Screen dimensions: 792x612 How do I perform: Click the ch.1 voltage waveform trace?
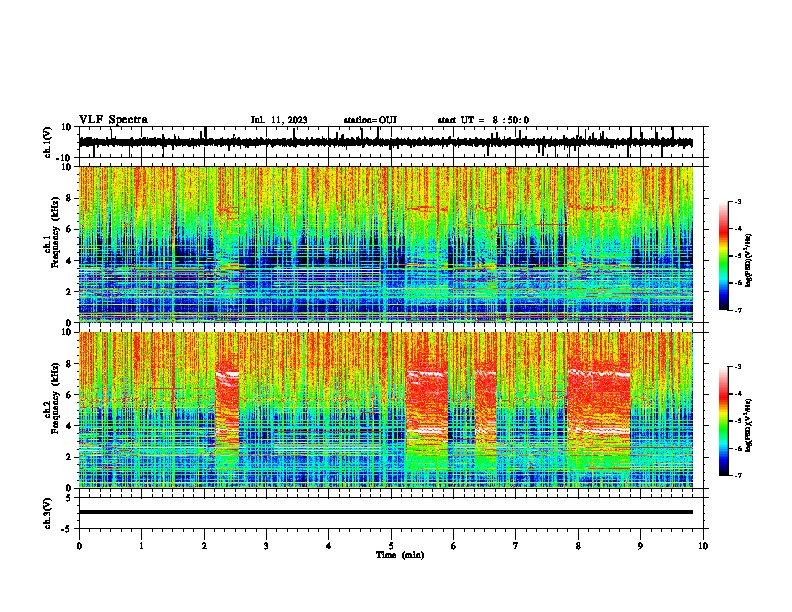pyautogui.click(x=386, y=143)
